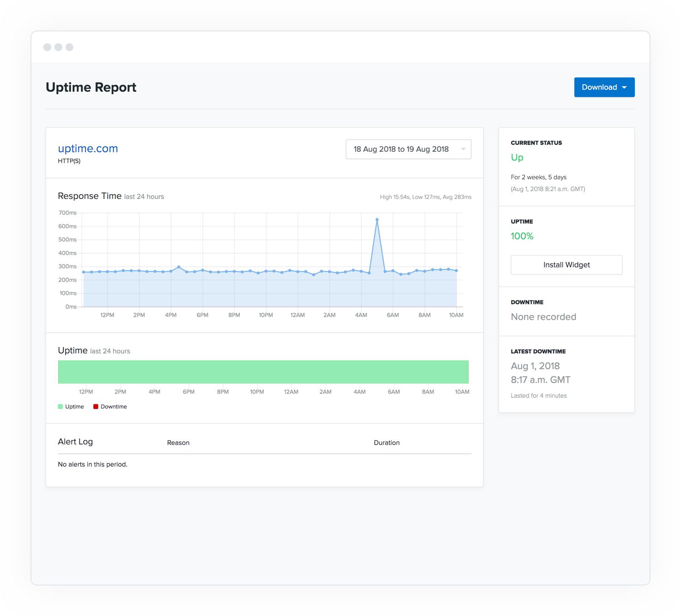Click the '8:17 a.m. GMT' latest downtime time

541,380
